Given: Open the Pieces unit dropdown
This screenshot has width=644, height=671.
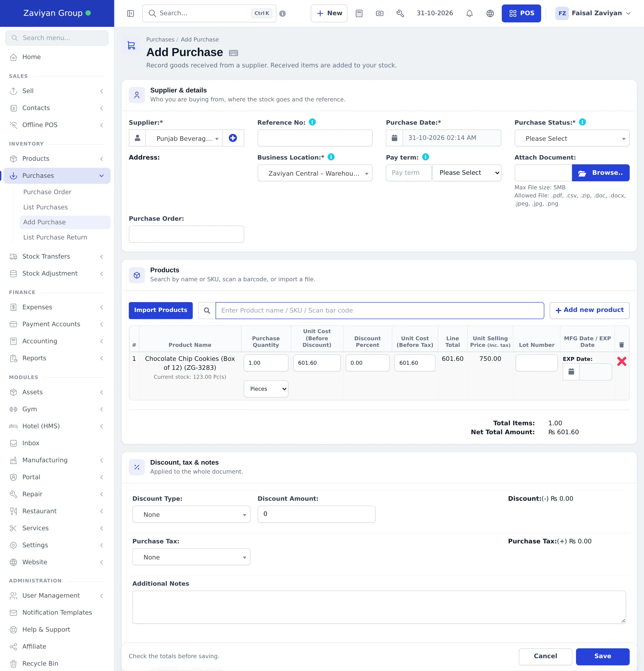Looking at the screenshot, I should [x=266, y=389].
